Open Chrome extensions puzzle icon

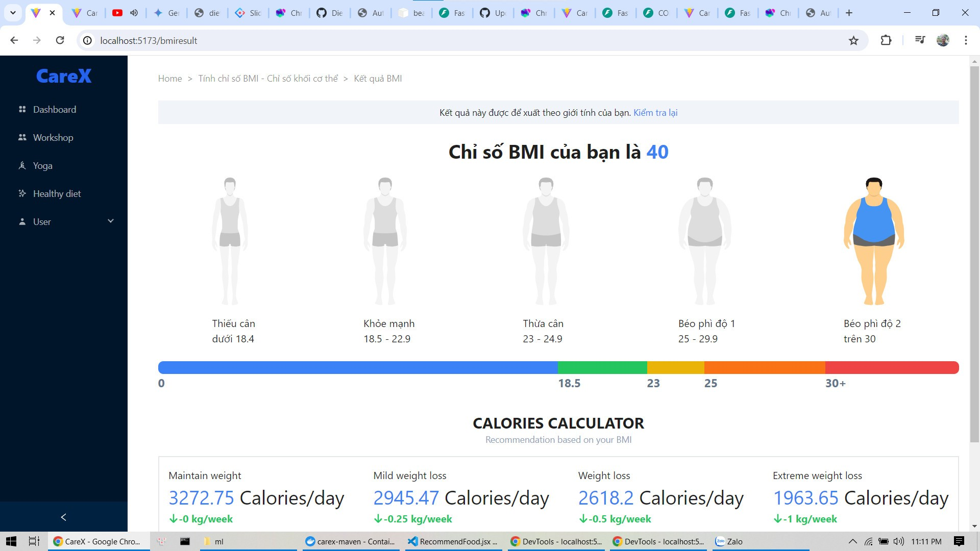(x=886, y=40)
